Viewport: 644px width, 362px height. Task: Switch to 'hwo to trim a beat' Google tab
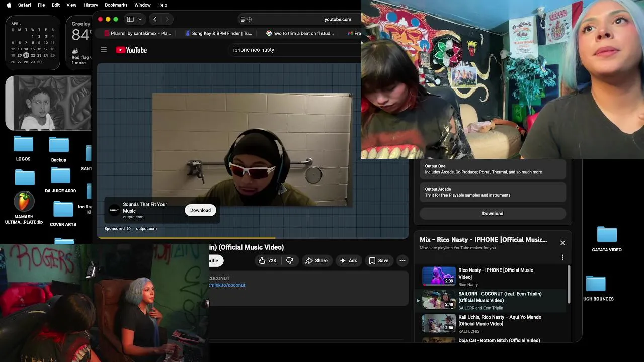(300, 33)
